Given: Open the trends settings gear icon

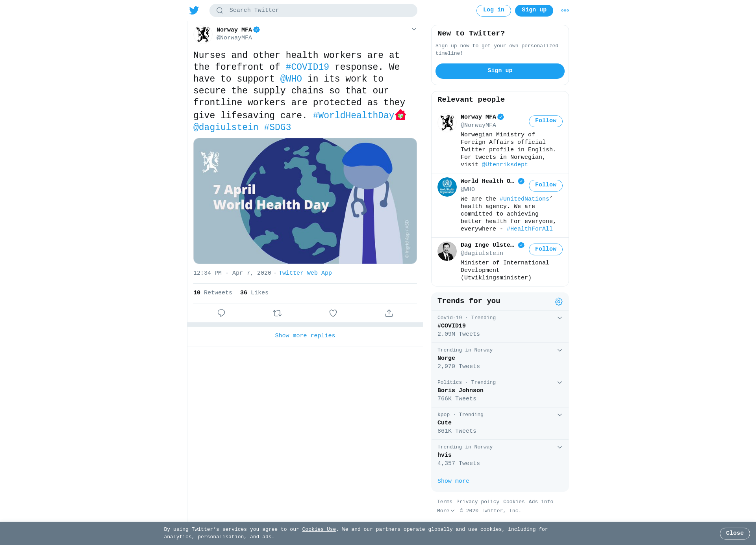Looking at the screenshot, I should pos(559,301).
